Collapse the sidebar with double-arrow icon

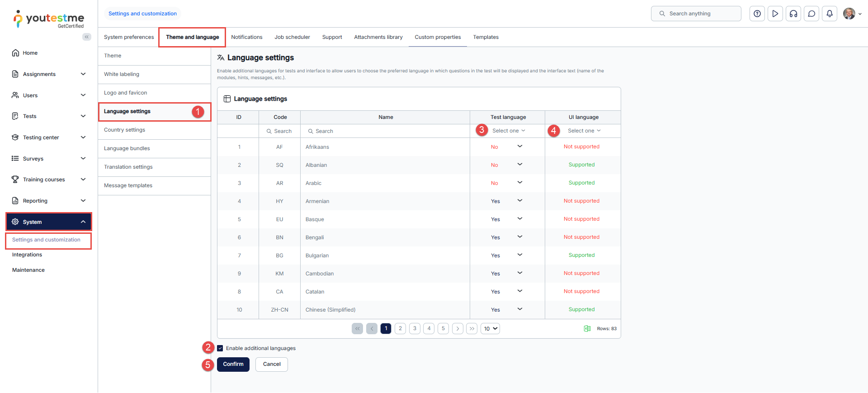pyautogui.click(x=86, y=37)
